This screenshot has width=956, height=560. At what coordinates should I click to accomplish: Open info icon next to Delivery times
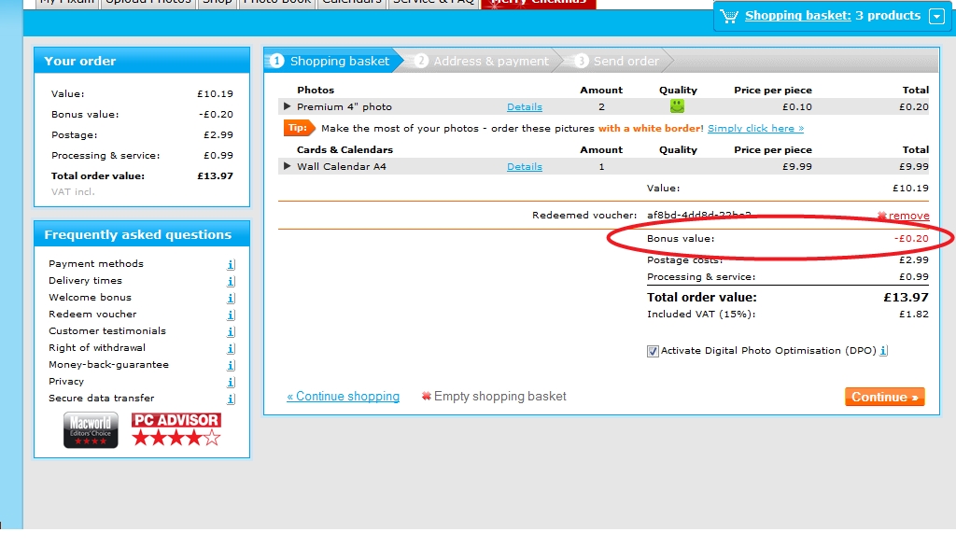coord(231,281)
